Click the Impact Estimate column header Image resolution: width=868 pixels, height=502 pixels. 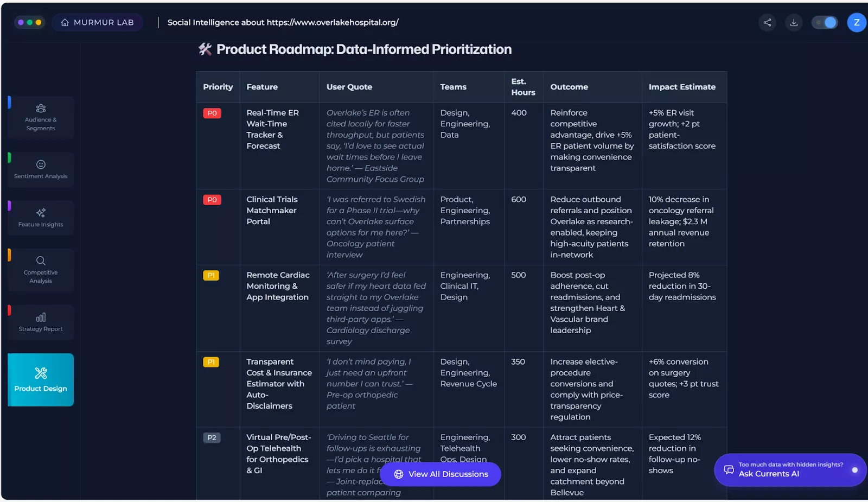[x=682, y=87]
